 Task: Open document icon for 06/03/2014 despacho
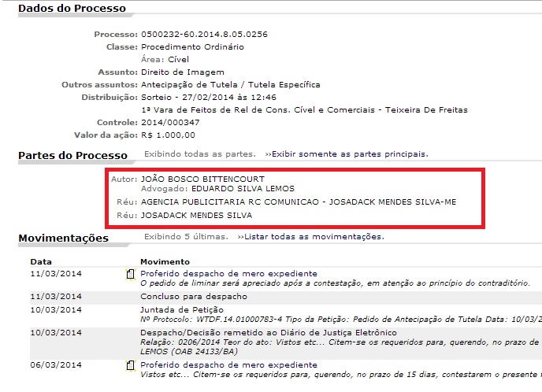[x=130, y=365]
